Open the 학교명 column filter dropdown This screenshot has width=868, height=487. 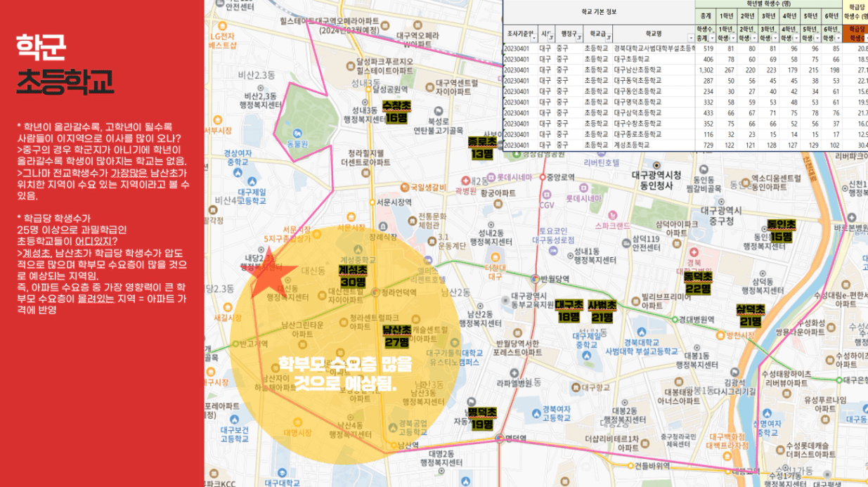[690, 39]
